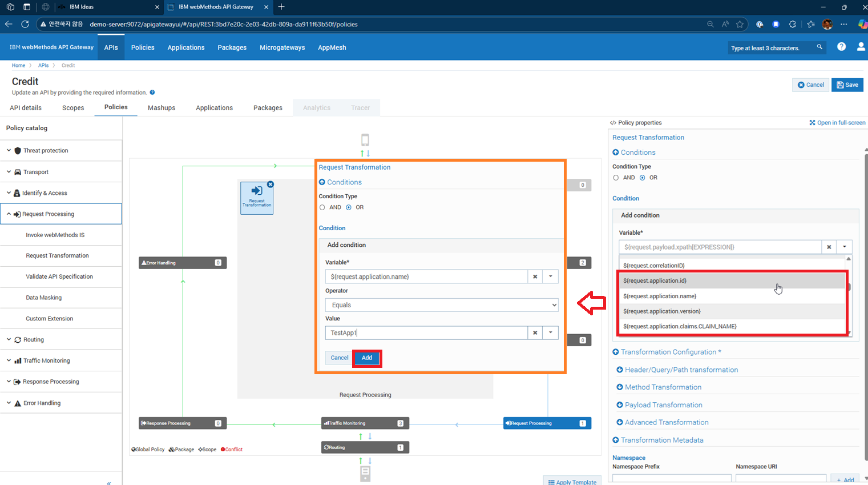
Task: Click the help question mark icon
Action: [841, 47]
